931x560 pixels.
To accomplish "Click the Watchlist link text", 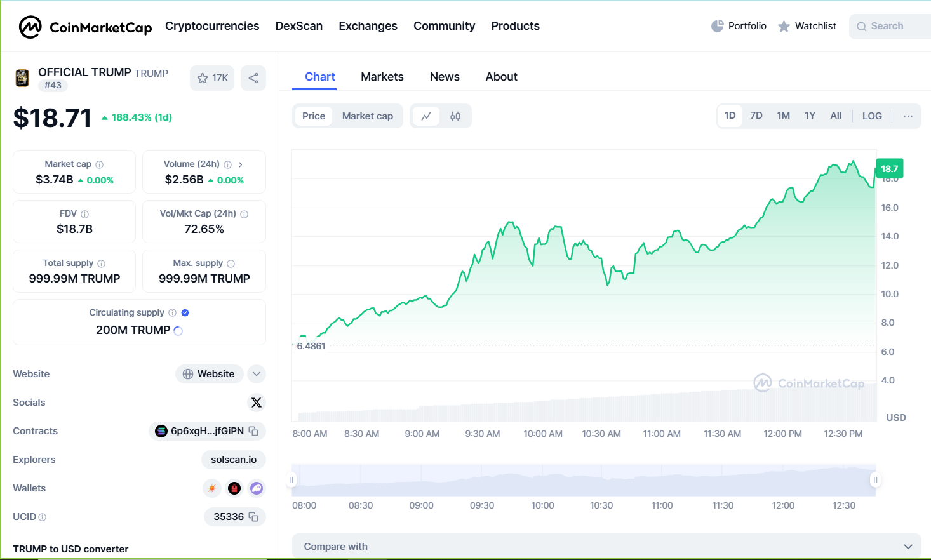I will 815,26.
